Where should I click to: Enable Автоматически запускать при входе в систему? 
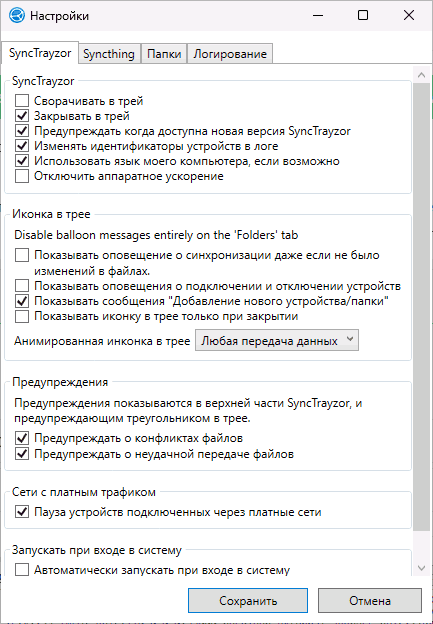click(22, 570)
